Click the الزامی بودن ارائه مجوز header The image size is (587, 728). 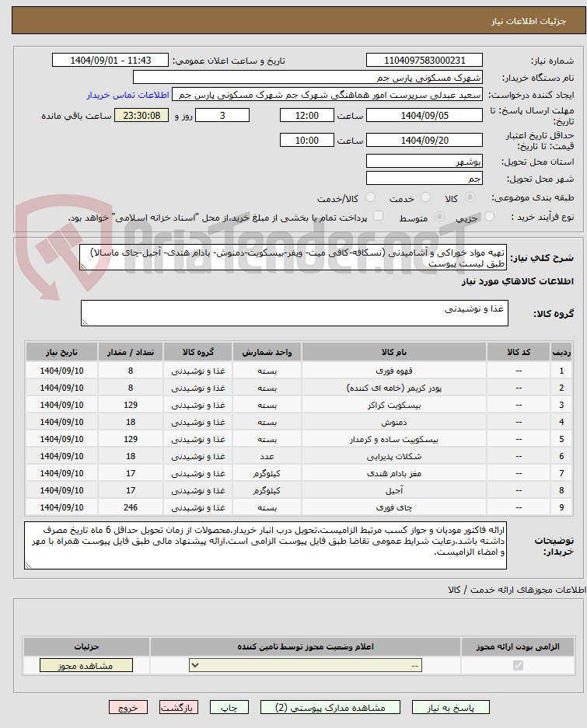[x=518, y=646]
